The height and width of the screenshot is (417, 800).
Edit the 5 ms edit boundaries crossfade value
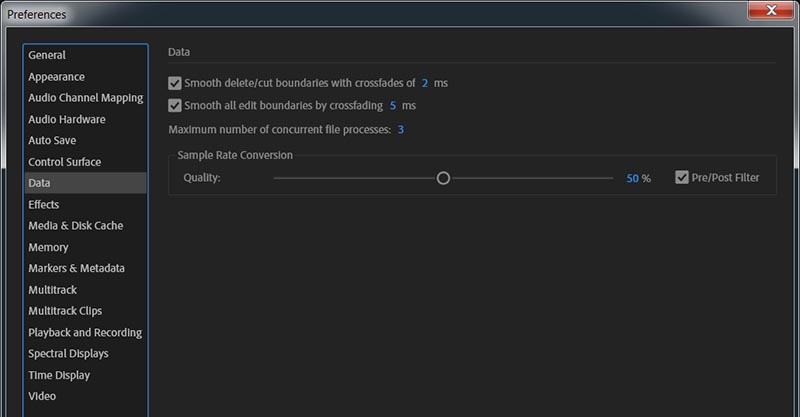(x=393, y=106)
